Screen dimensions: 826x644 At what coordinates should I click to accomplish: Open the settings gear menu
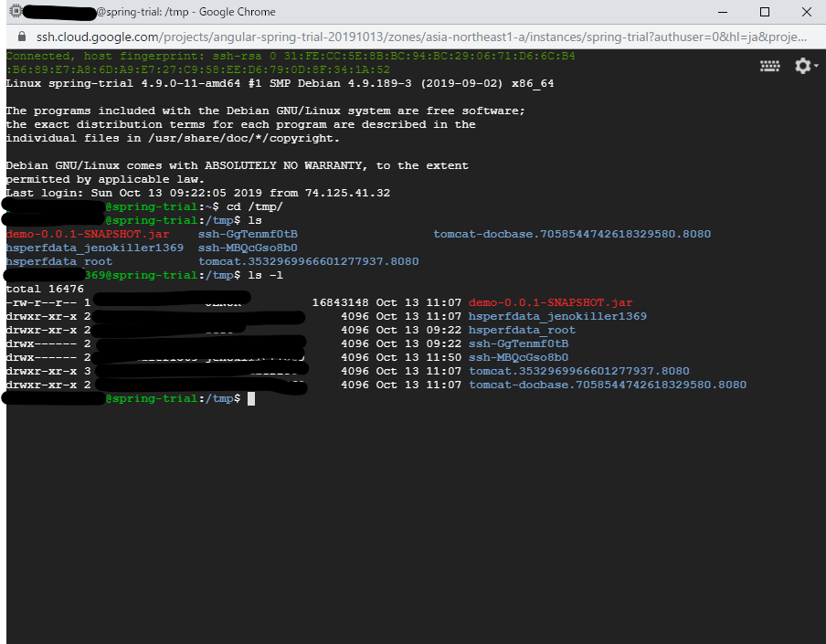point(806,66)
